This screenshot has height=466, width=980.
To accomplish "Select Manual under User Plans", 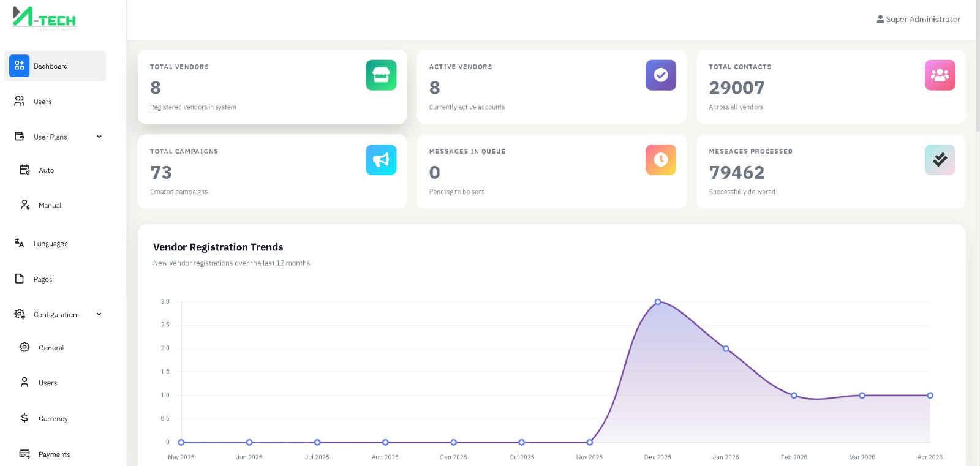I will [x=50, y=206].
